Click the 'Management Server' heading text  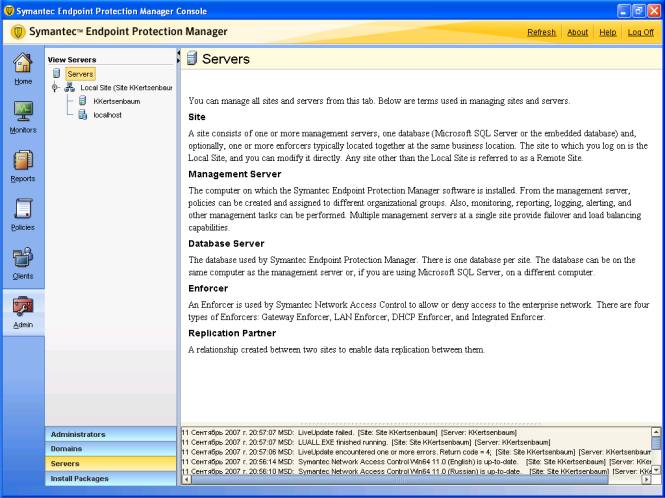click(235, 174)
